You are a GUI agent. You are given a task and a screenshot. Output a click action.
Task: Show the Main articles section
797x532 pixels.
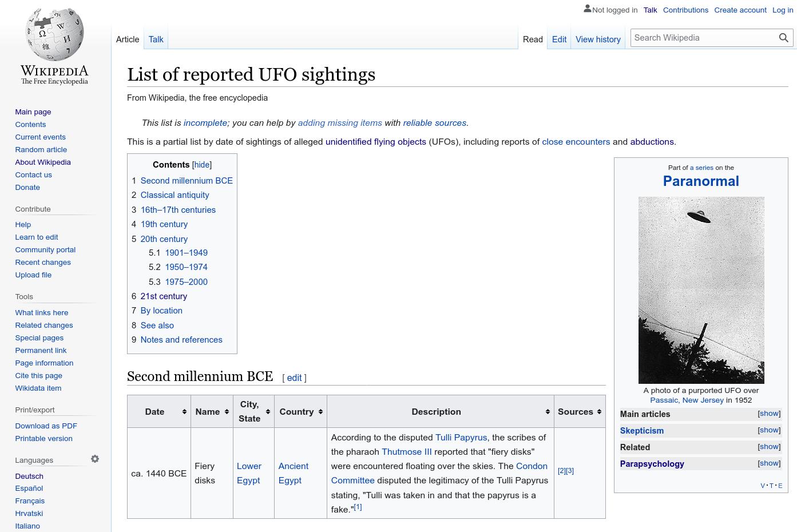point(768,413)
